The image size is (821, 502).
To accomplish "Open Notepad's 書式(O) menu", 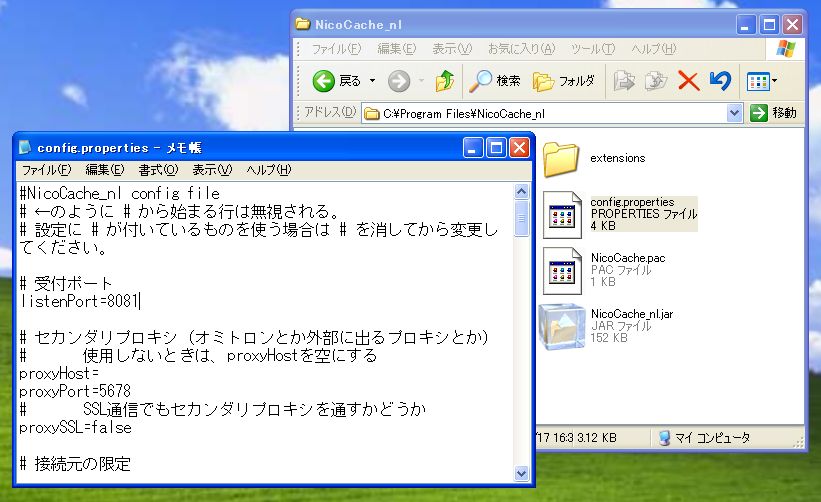I will pyautogui.click(x=158, y=170).
